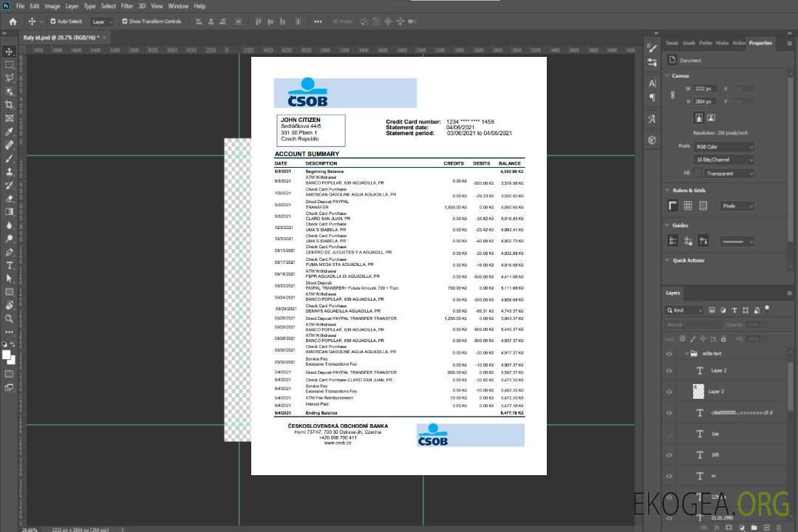Hide the 'm' text layer
This screenshot has width=798, height=532.
point(669,477)
